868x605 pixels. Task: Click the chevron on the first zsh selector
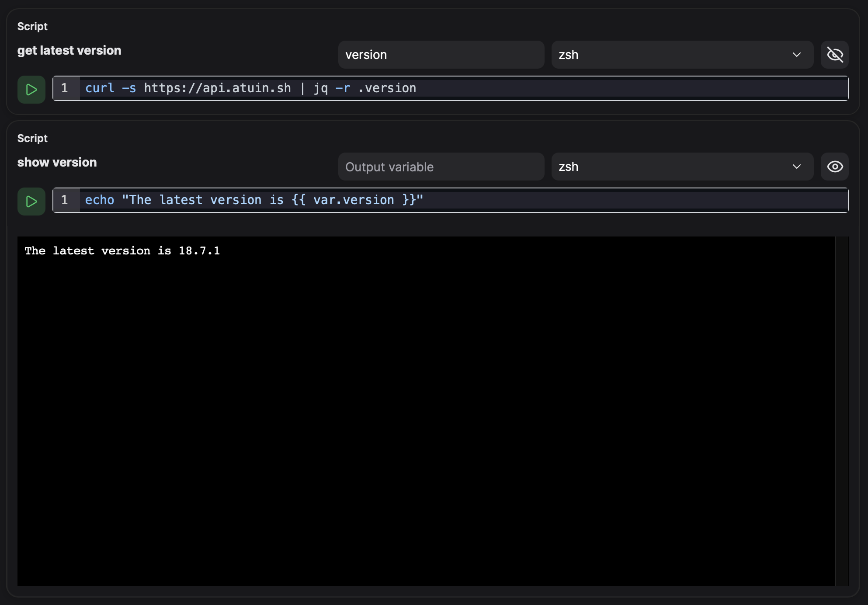(x=796, y=55)
